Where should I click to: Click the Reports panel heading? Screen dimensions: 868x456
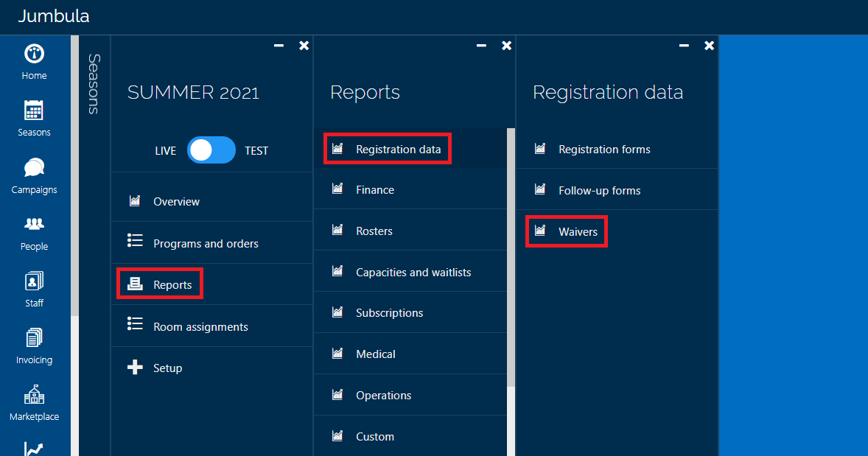click(365, 92)
